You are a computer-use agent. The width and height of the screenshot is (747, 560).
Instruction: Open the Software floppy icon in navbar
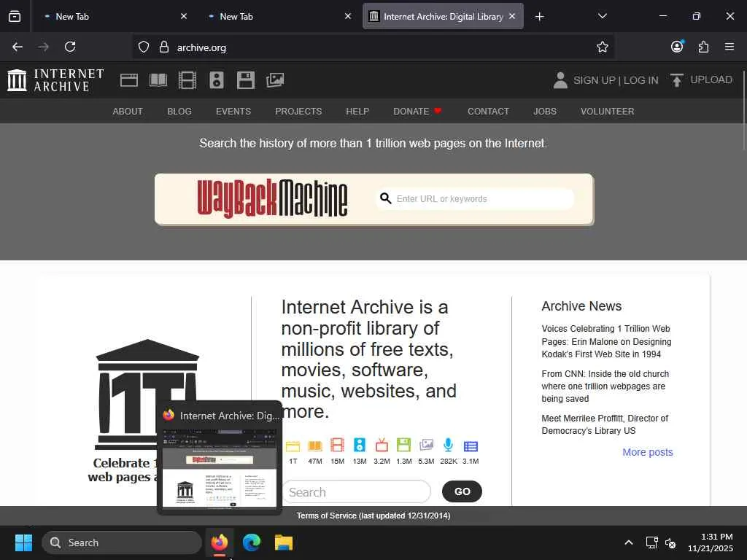tap(246, 80)
